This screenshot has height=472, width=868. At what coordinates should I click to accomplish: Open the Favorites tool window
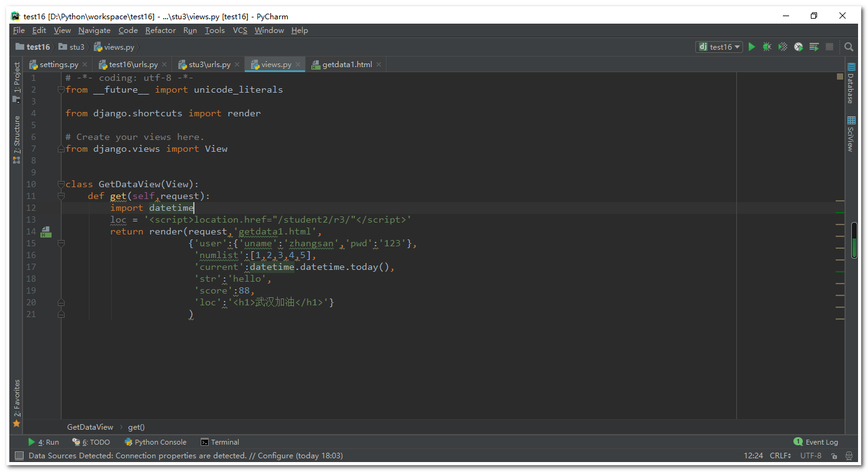pos(17,402)
